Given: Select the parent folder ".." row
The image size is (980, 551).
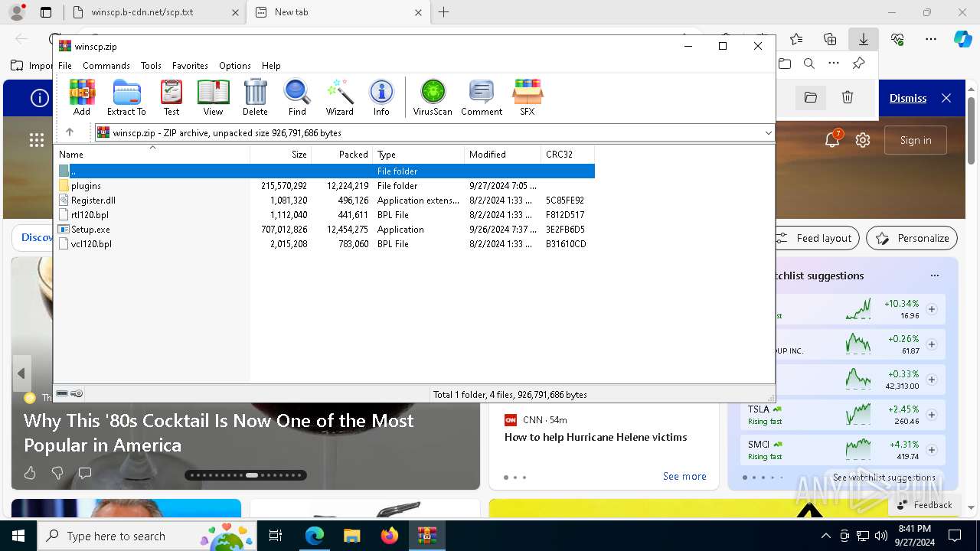Looking at the screenshot, I should (x=326, y=171).
